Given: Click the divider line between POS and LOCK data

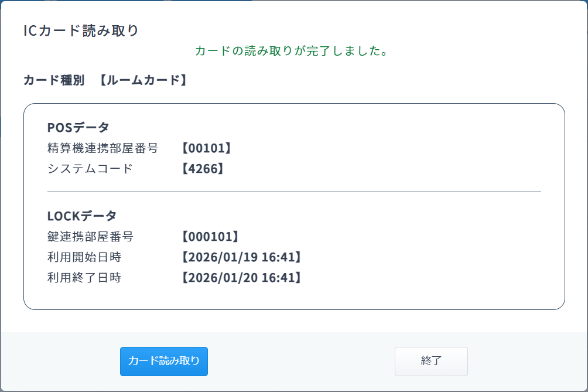Looking at the screenshot, I should click(x=294, y=192).
